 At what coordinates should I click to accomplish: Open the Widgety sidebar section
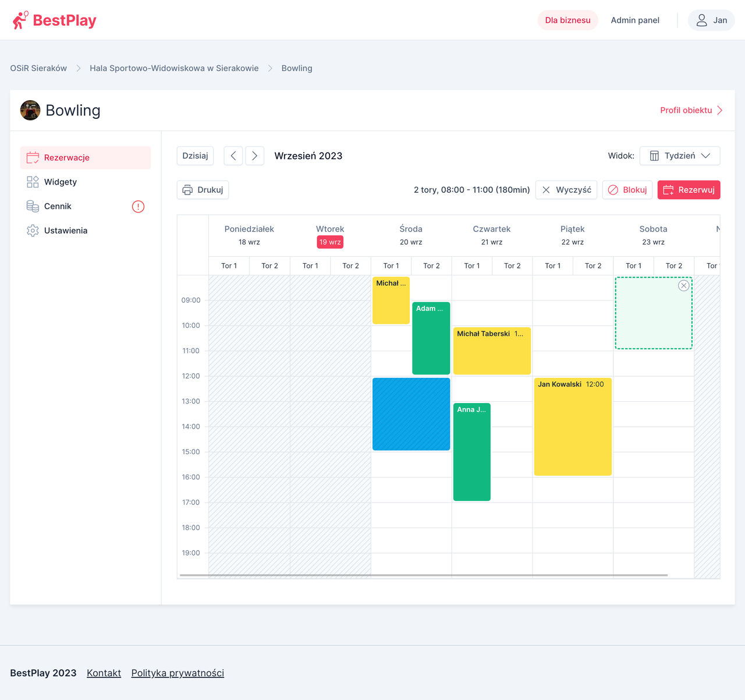tap(61, 182)
